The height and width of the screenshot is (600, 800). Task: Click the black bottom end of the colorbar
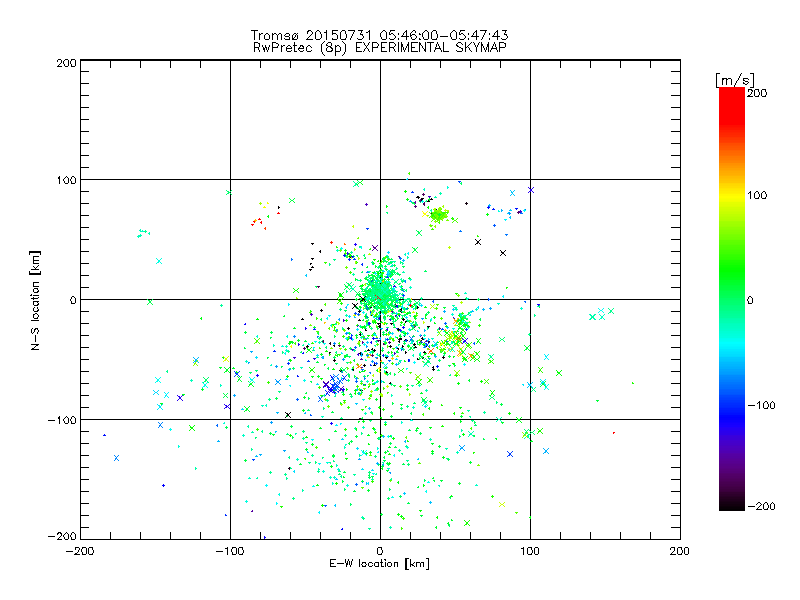click(x=732, y=503)
